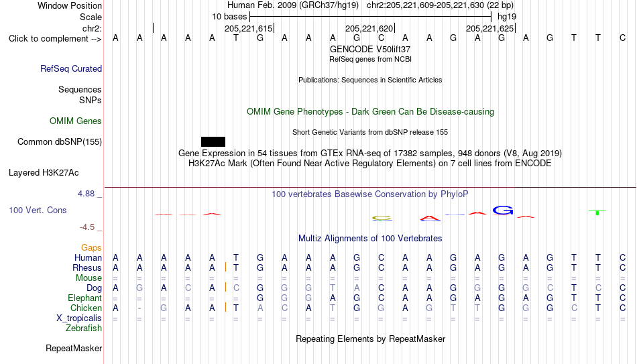Click '100 vertebrates Basewise Conservation by PhyloP' title
The width and height of the screenshot is (637, 364).
[370, 194]
